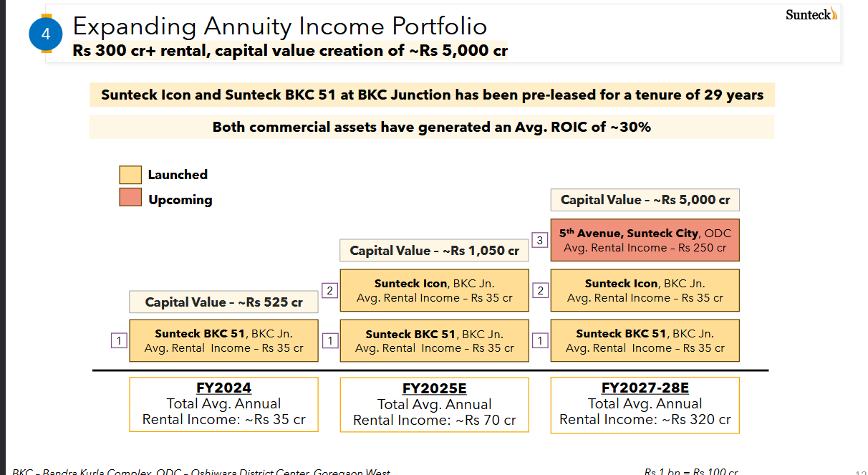
Task: Select the 5th Avenue, Sunteck City box
Action: click(x=645, y=240)
